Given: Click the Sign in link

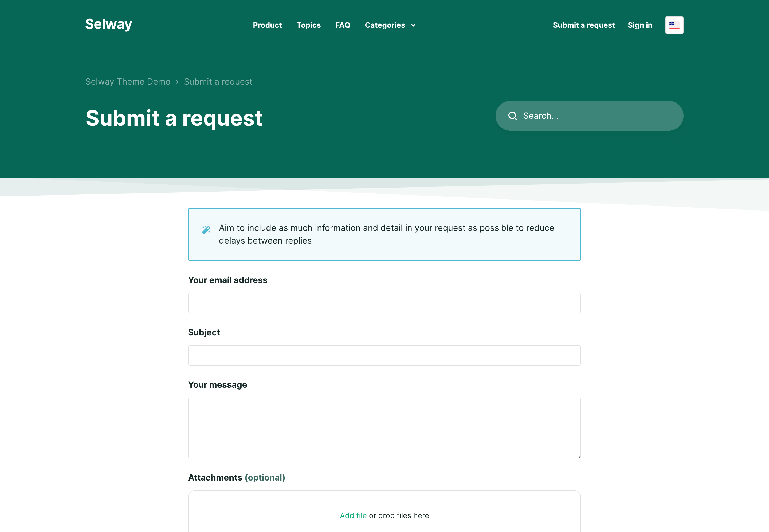Looking at the screenshot, I should point(639,25).
